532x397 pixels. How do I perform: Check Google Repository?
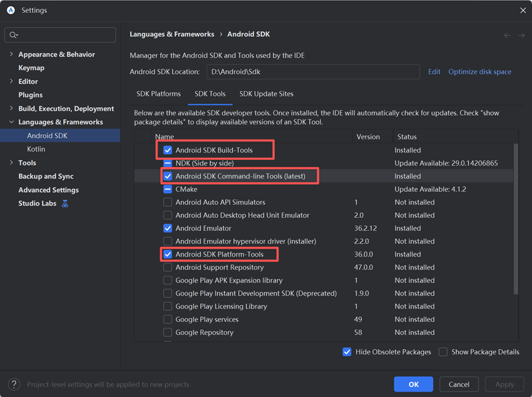[x=168, y=332]
